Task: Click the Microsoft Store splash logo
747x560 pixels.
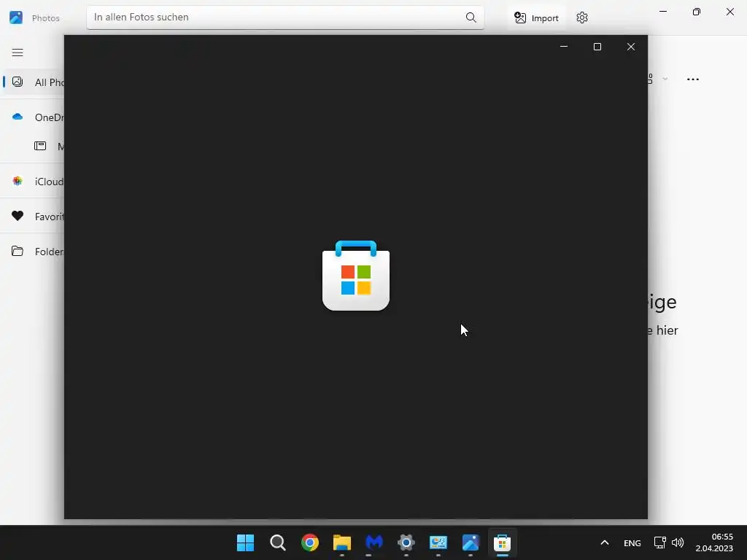Action: pos(356,276)
